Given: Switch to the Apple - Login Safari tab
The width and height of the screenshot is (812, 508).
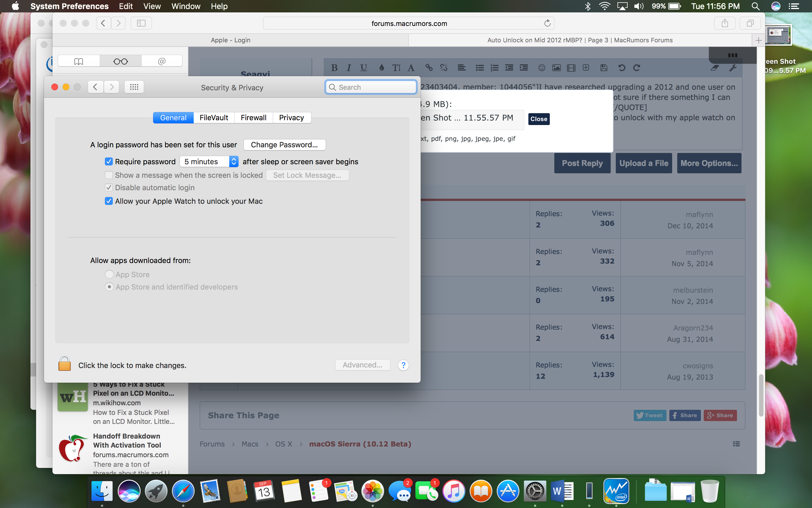Looking at the screenshot, I should click(x=231, y=40).
